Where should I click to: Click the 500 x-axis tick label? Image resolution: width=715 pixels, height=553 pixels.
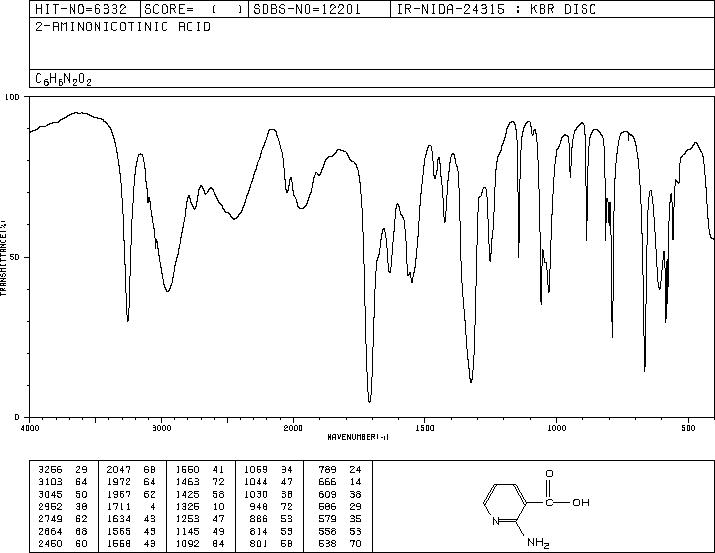tap(688, 428)
